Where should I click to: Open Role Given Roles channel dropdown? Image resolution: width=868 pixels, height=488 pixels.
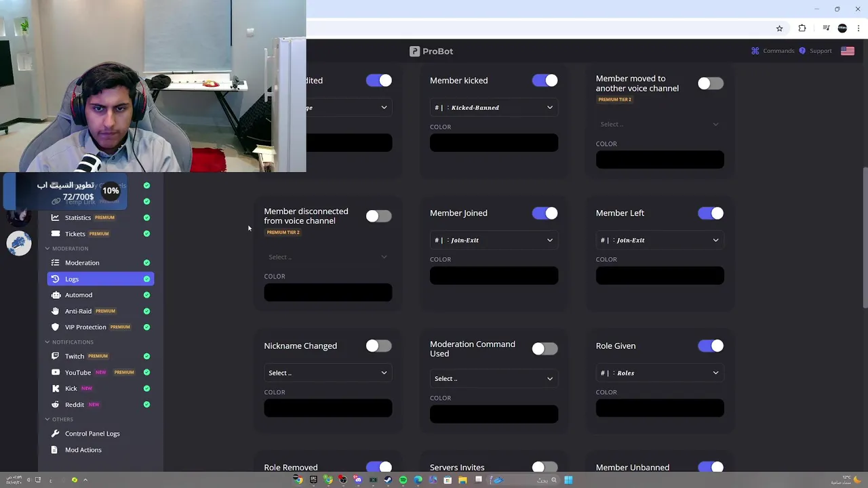pyautogui.click(x=660, y=373)
